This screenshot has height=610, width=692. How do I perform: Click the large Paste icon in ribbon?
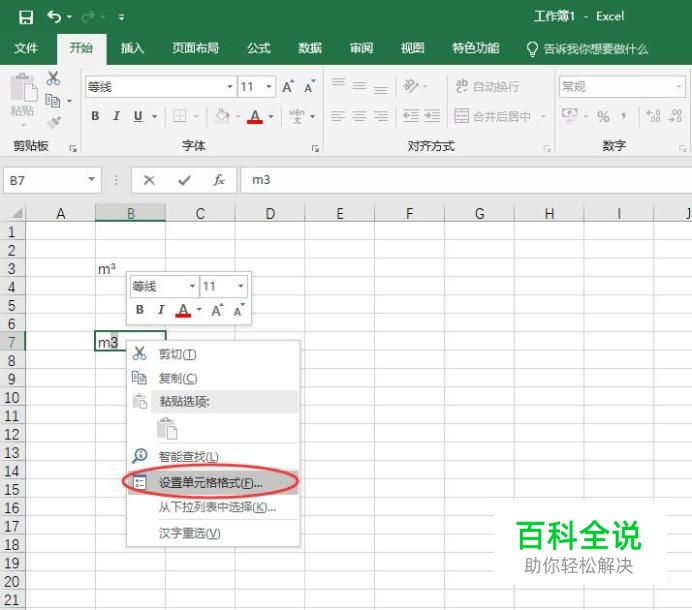click(23, 88)
